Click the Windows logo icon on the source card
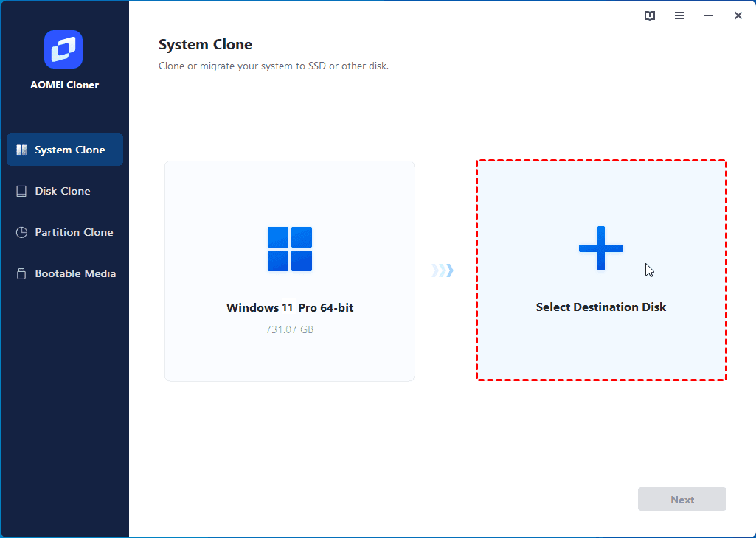 (x=290, y=249)
